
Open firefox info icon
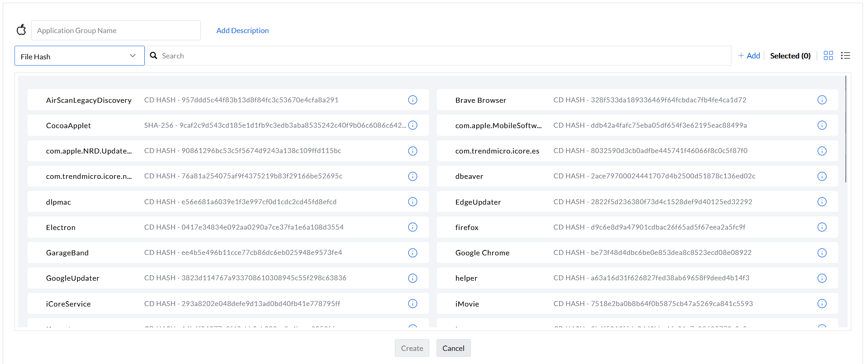coord(822,227)
